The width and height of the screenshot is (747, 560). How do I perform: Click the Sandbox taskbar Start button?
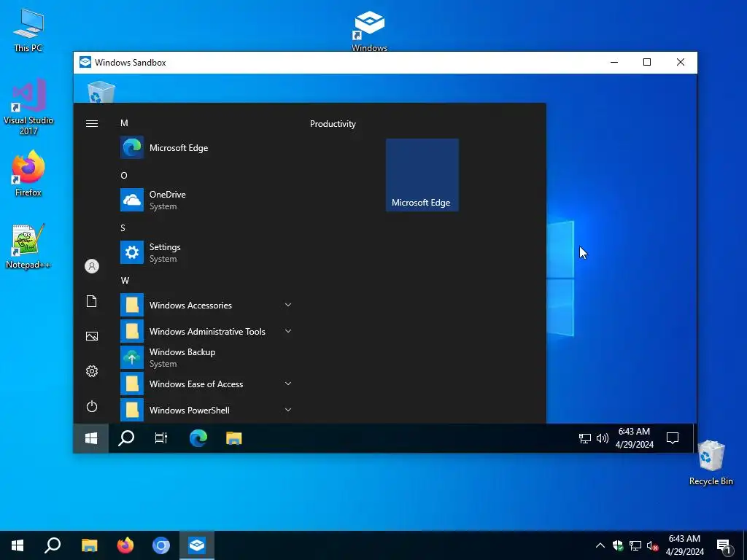(91, 438)
